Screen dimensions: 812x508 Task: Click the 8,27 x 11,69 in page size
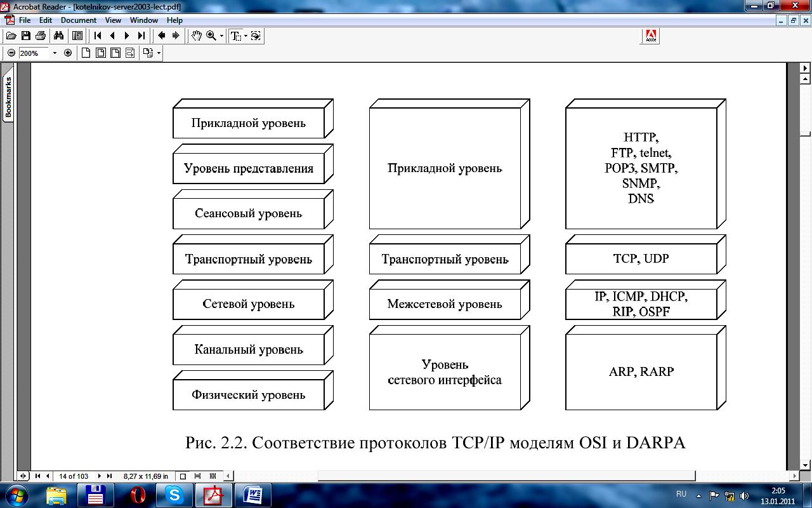coord(146,476)
